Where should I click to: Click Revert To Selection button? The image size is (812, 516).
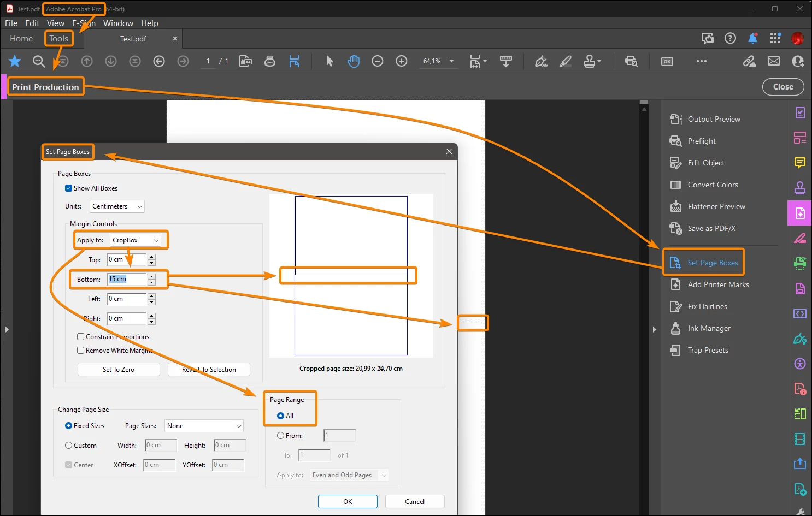(209, 370)
